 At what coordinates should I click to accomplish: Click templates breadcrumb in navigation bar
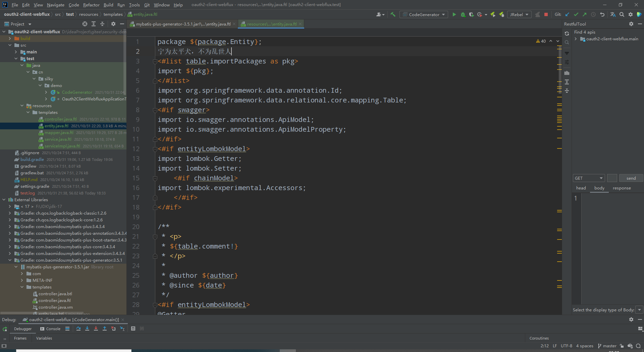click(x=113, y=14)
